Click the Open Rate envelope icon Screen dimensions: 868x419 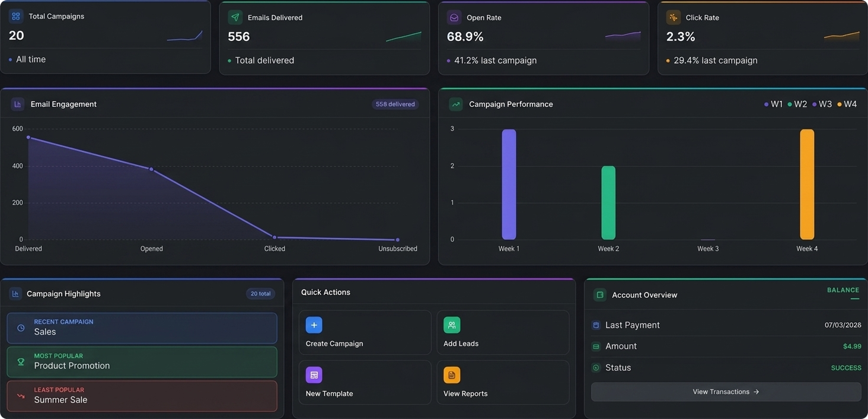pyautogui.click(x=454, y=17)
